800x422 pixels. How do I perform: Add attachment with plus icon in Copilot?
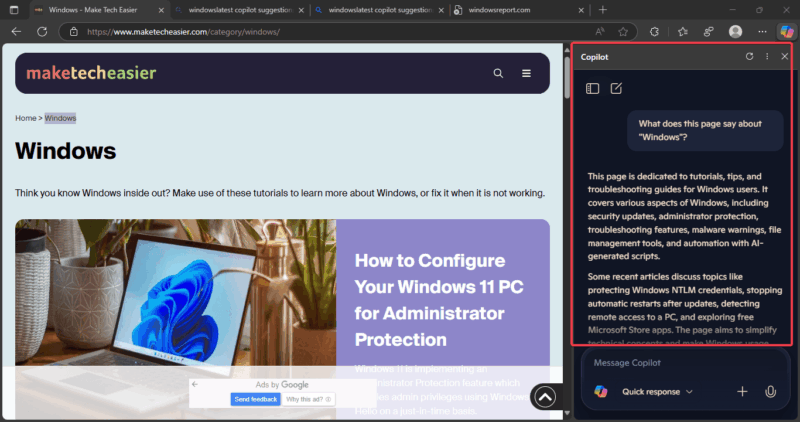point(742,391)
